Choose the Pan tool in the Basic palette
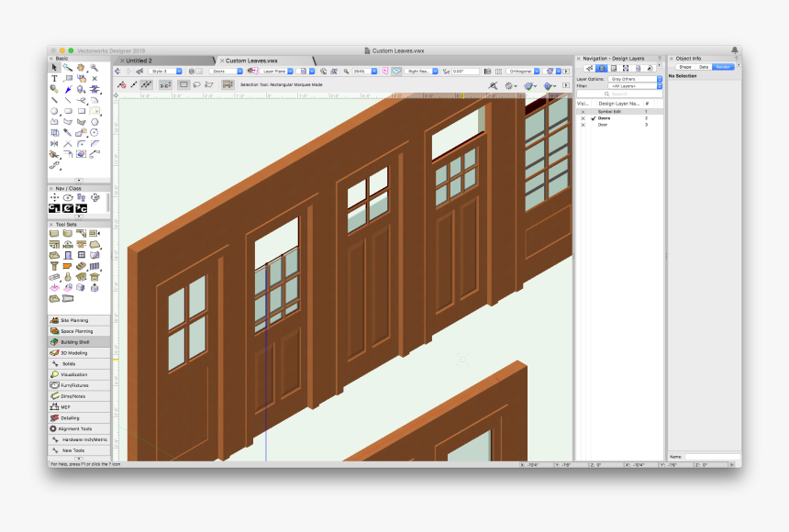This screenshot has width=789, height=532. coord(80,68)
